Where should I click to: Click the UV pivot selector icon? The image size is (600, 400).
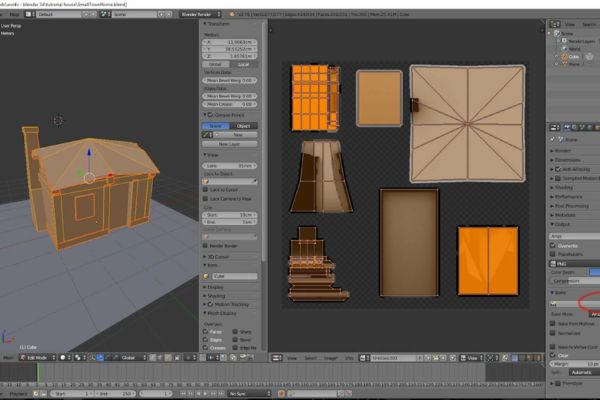(x=492, y=358)
